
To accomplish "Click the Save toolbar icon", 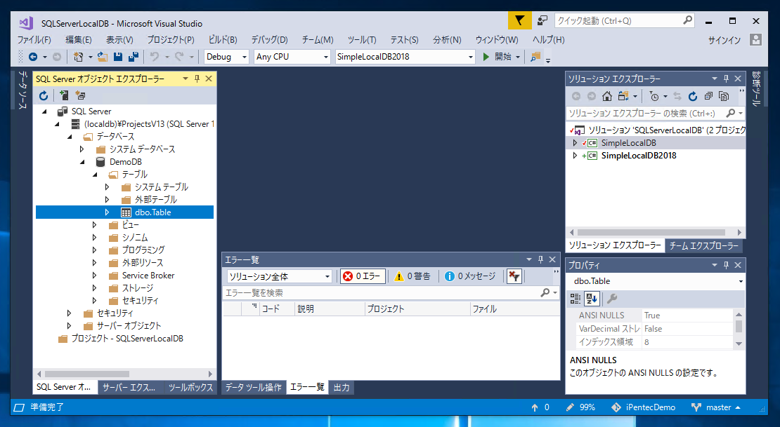I will tap(118, 57).
